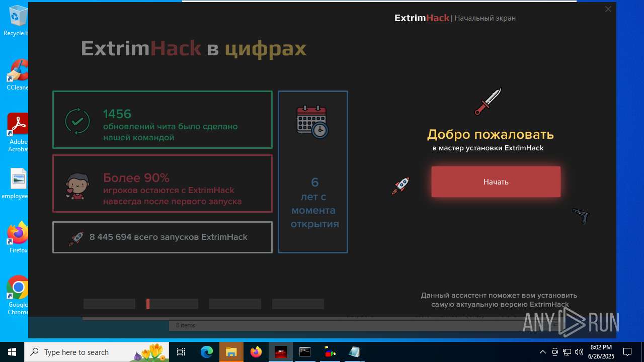Click the Добро пожаловать heading
The height and width of the screenshot is (362, 644).
[x=491, y=134]
